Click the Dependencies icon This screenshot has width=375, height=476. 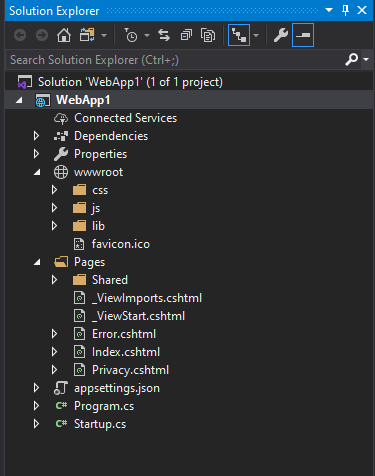tap(61, 136)
